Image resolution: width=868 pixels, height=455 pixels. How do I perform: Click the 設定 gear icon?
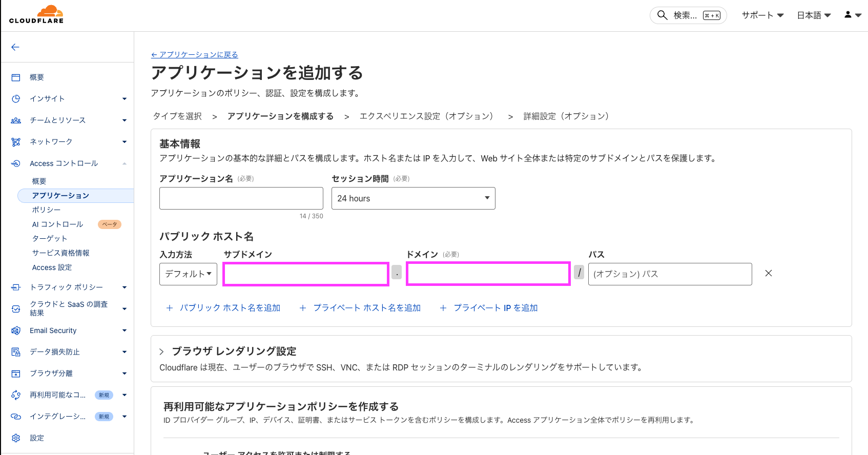click(x=16, y=438)
